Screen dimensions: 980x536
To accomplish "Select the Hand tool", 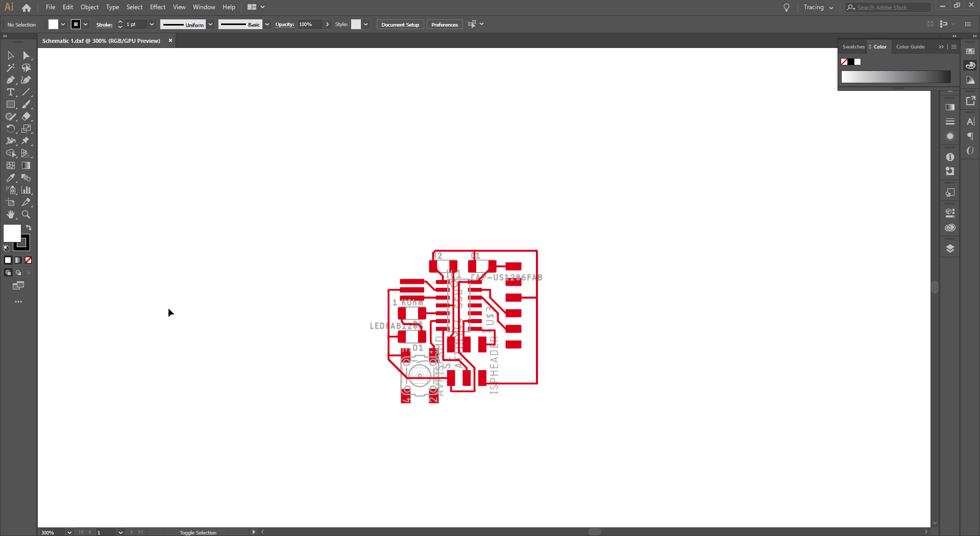I will [10, 214].
